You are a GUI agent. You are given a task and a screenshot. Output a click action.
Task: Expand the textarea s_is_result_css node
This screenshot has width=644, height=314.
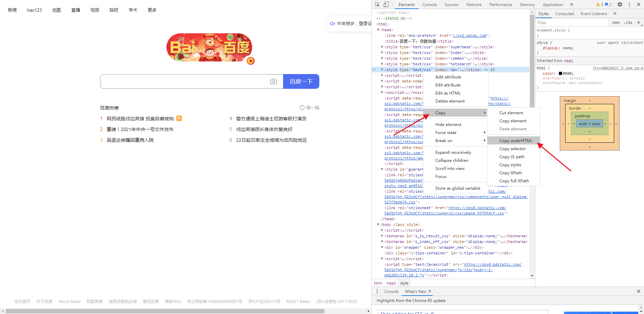(x=382, y=236)
